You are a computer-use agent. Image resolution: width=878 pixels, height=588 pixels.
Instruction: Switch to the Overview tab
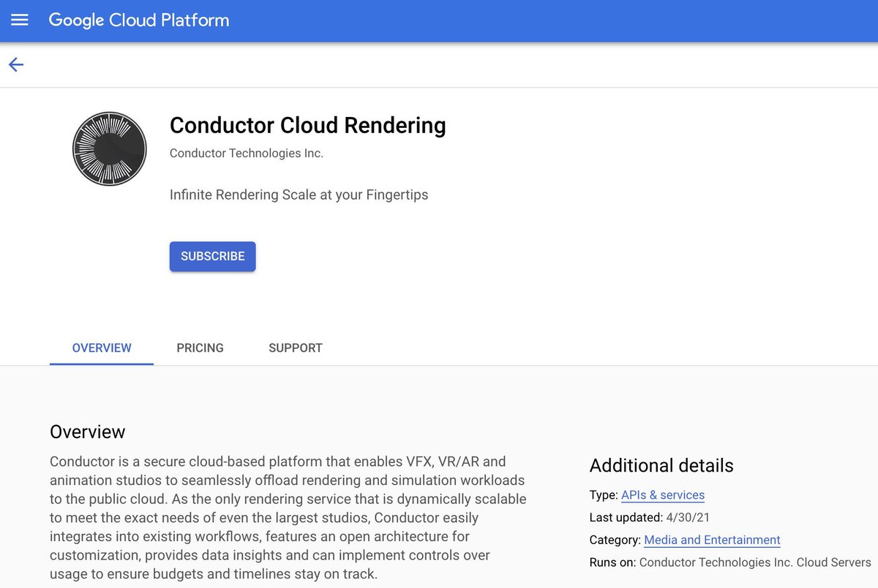102,348
